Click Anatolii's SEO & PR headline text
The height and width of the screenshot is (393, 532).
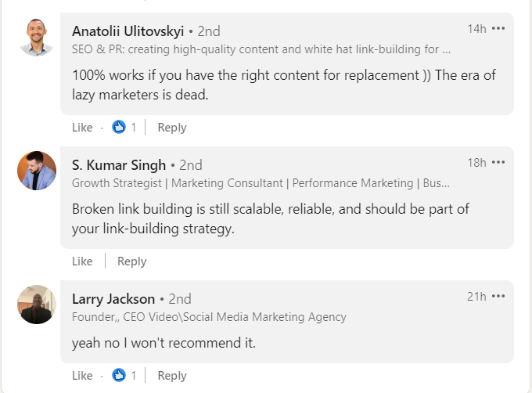[x=261, y=49]
